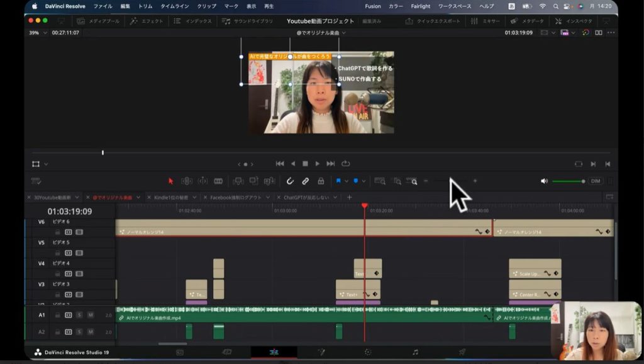Click the position lock padlock icon
This screenshot has width=644, height=364.
pos(321,181)
